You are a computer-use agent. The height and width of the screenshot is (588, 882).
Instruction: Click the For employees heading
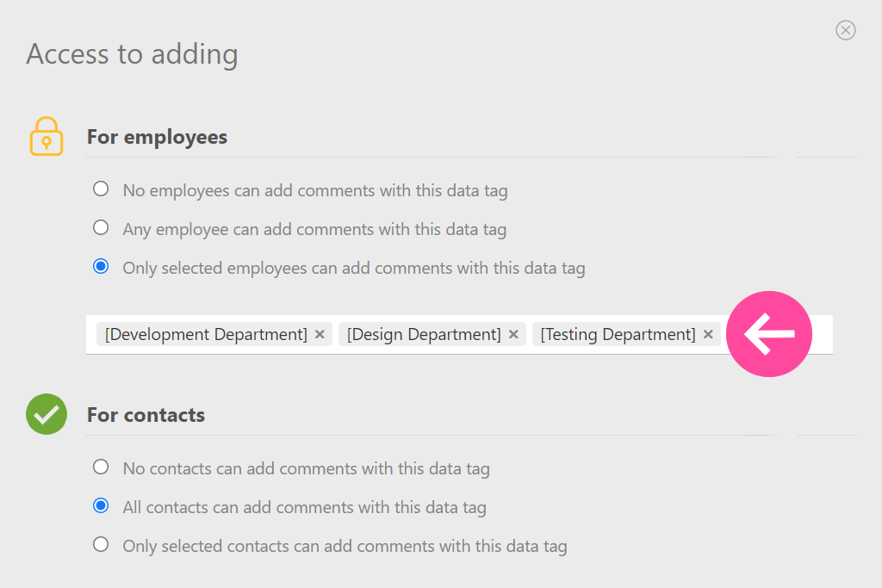coord(157,137)
